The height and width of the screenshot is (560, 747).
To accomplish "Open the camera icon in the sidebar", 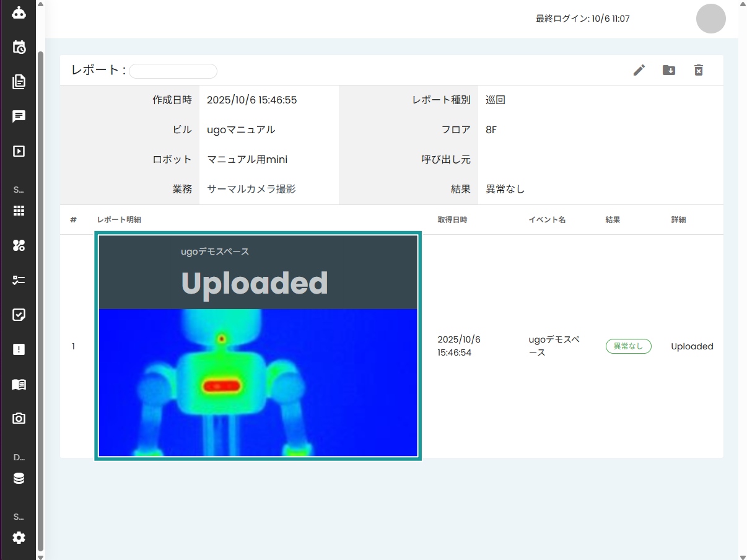I will 18,418.
